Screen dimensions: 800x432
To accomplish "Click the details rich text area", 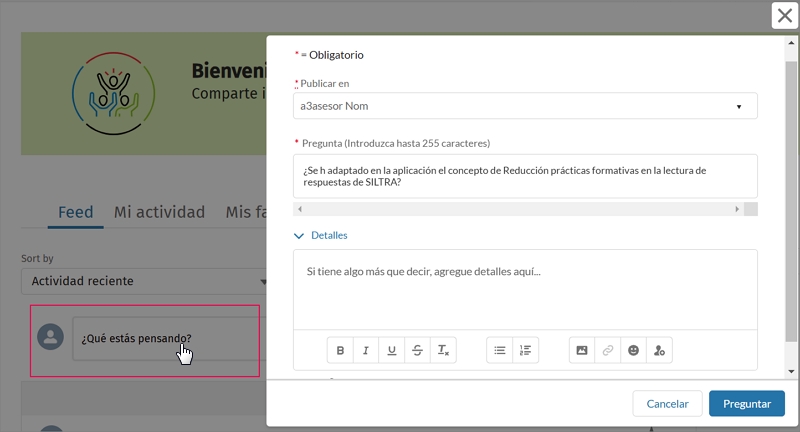I will [x=525, y=289].
